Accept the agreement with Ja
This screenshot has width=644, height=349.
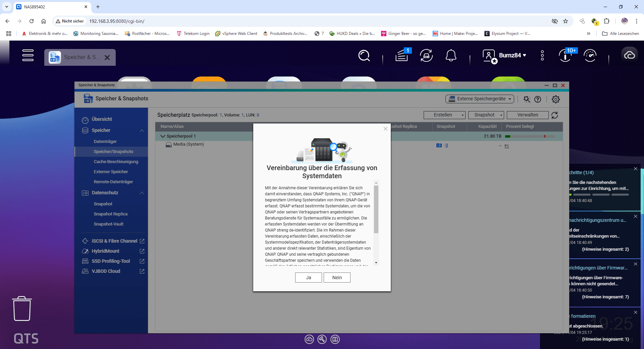click(x=309, y=278)
